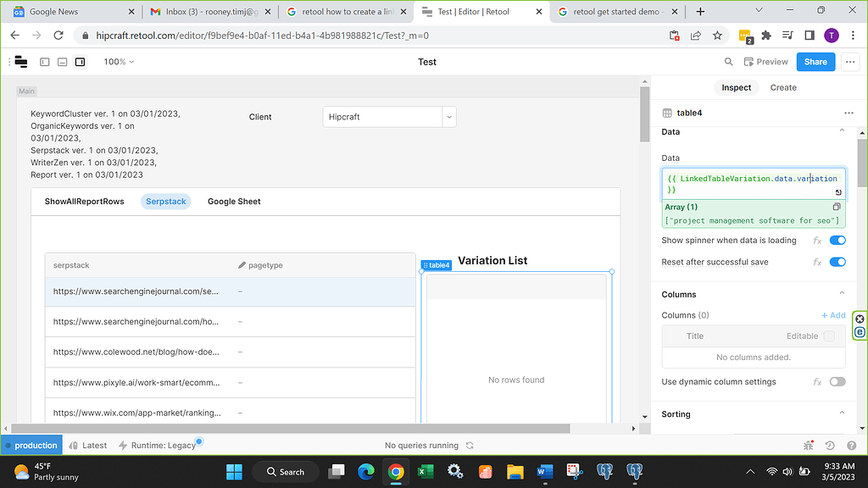Open the debug bug icon
The image size is (868, 488).
808,446
